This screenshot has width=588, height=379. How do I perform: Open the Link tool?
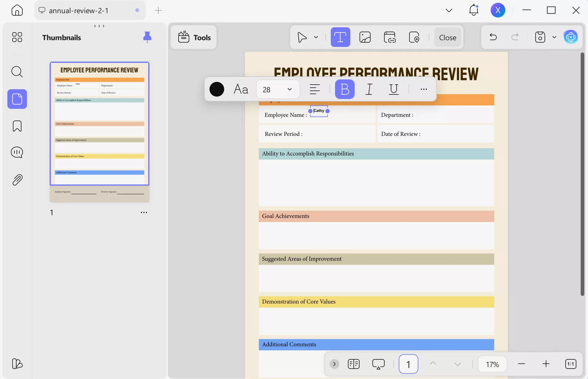click(390, 37)
